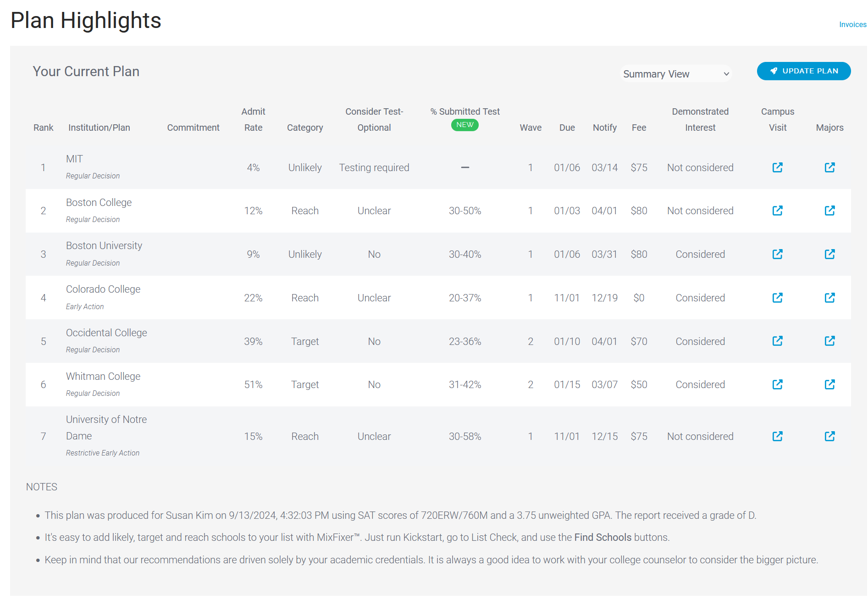Open the Summary View dropdown

[x=675, y=74]
